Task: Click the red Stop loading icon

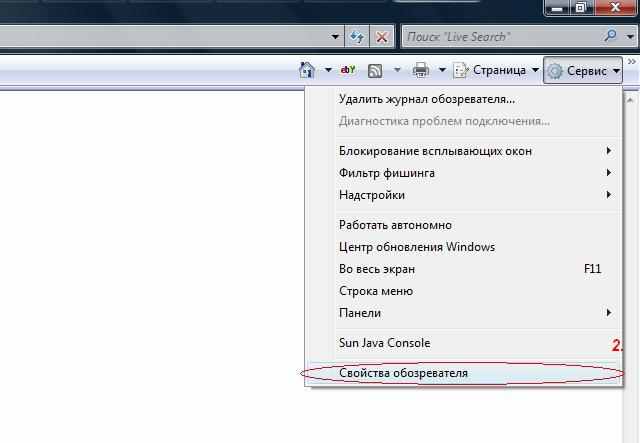Action: coord(382,37)
